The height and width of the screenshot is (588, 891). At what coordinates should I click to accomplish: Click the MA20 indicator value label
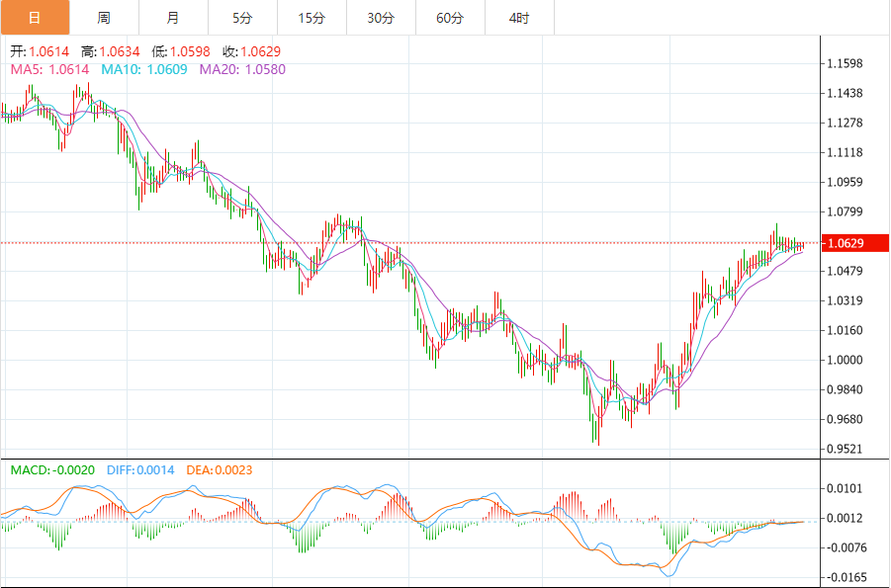pyautogui.click(x=243, y=69)
